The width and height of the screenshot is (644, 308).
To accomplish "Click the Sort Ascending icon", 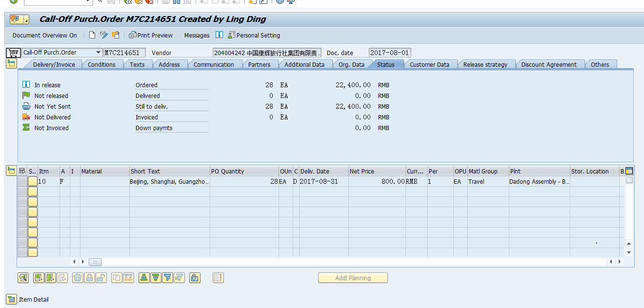I will [144, 278].
